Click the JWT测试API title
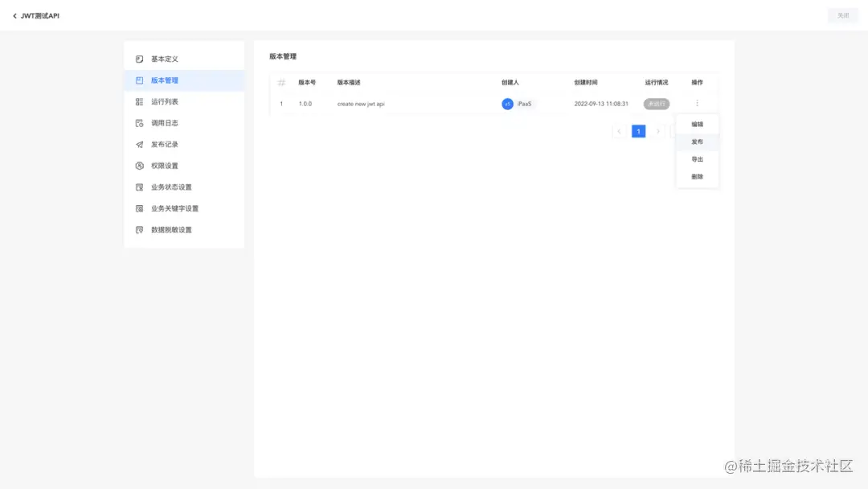868x489 pixels. (40, 16)
